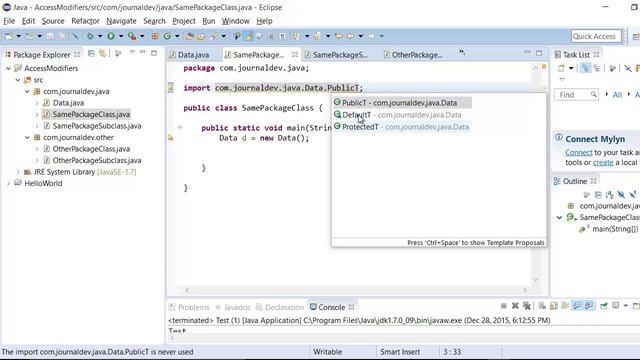Toggle Scheduled presentation in Task List

597,68
